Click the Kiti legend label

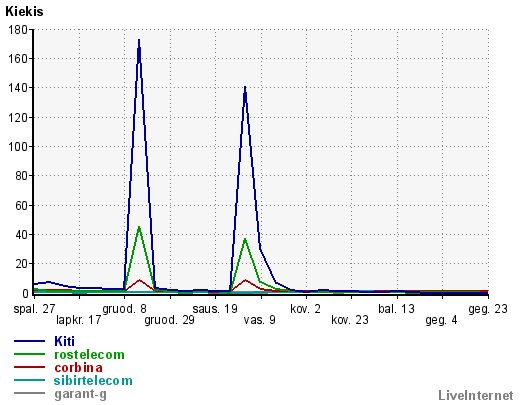pos(64,341)
